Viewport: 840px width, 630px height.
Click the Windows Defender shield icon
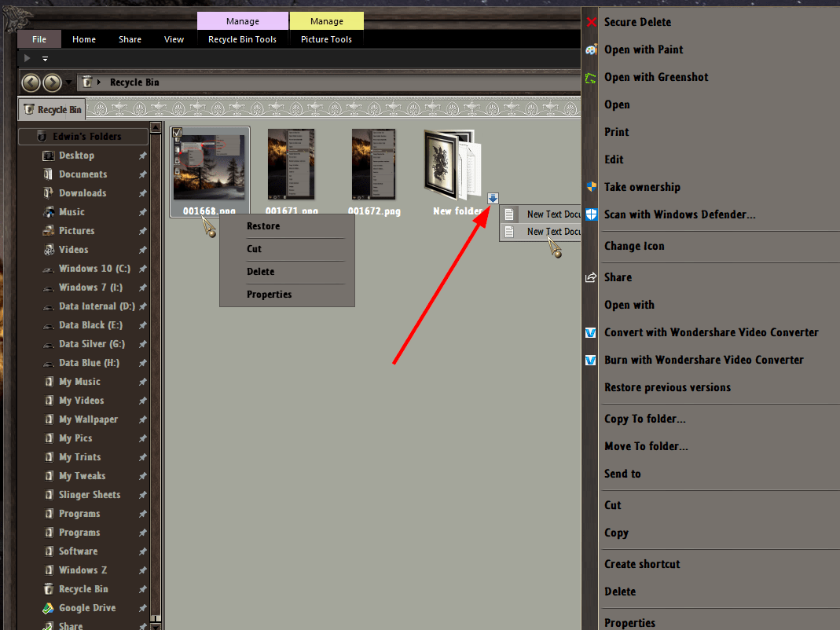[x=591, y=214]
